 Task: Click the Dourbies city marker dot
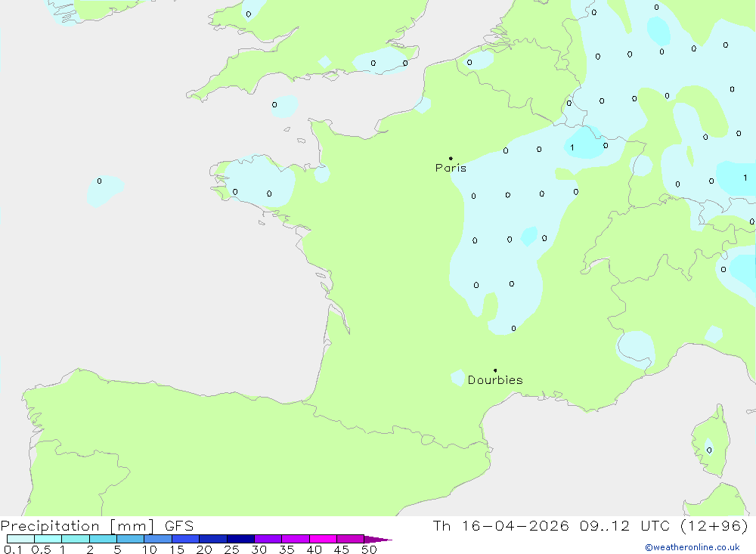tap(495, 370)
